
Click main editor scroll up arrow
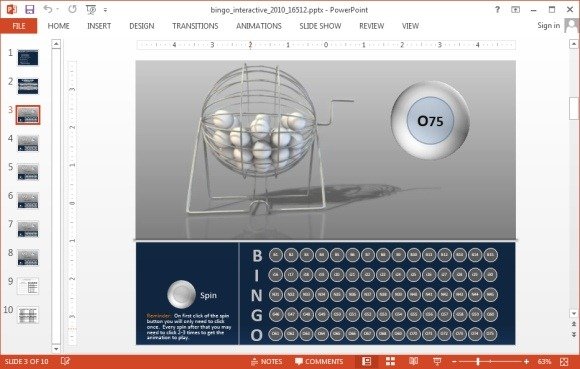point(574,44)
